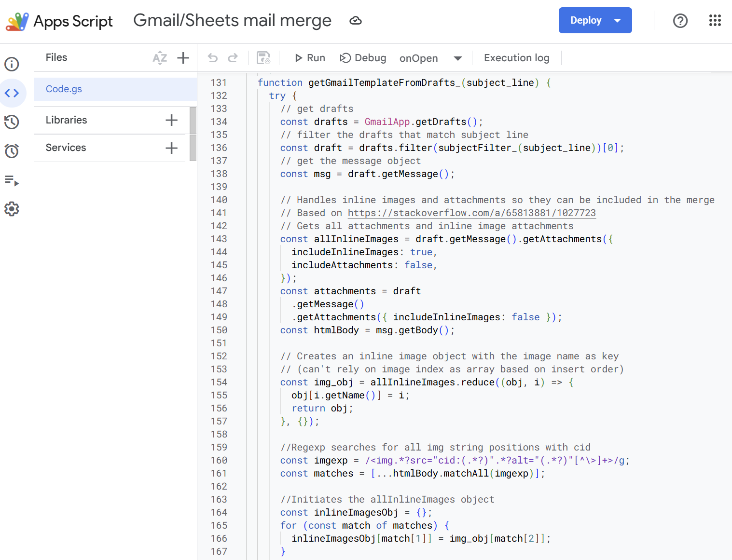Save project with the floppy disk icon
Image resolution: width=732 pixels, height=560 pixels.
tap(263, 58)
